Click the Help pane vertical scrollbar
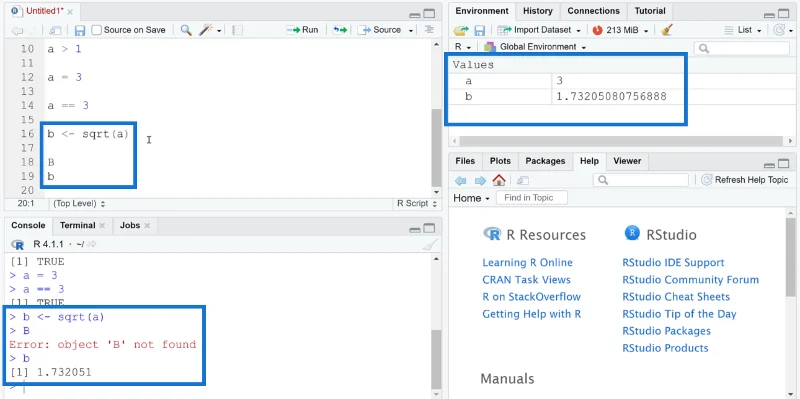The height and width of the screenshot is (399, 800). click(790, 257)
